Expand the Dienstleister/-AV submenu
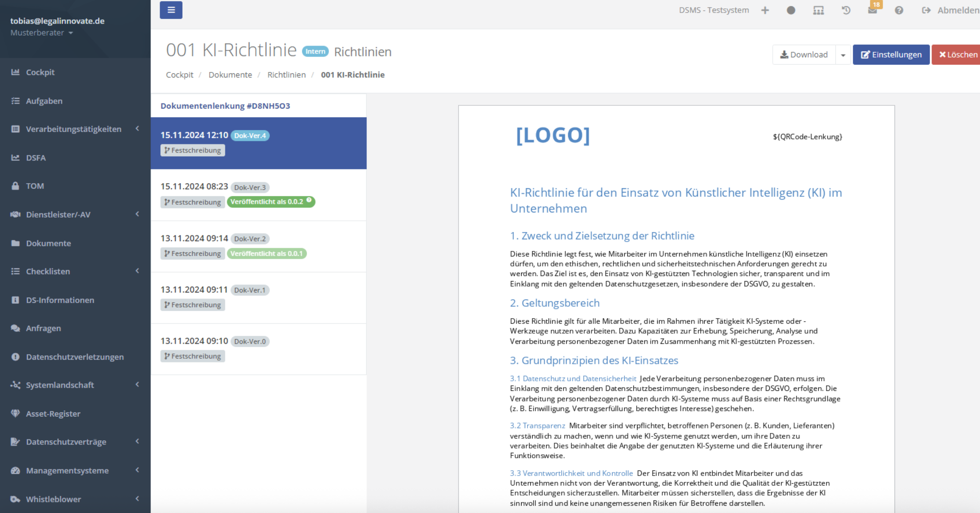This screenshot has height=513, width=980. click(58, 214)
